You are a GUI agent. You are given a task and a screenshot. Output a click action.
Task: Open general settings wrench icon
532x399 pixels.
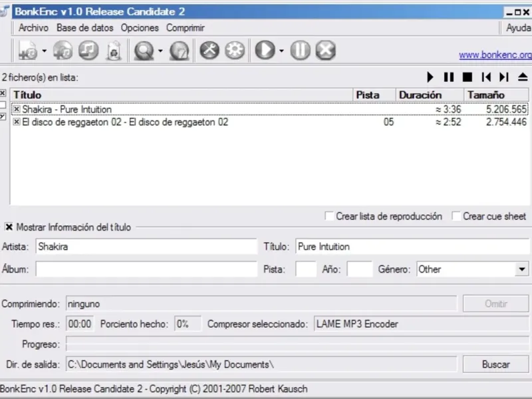(x=209, y=51)
